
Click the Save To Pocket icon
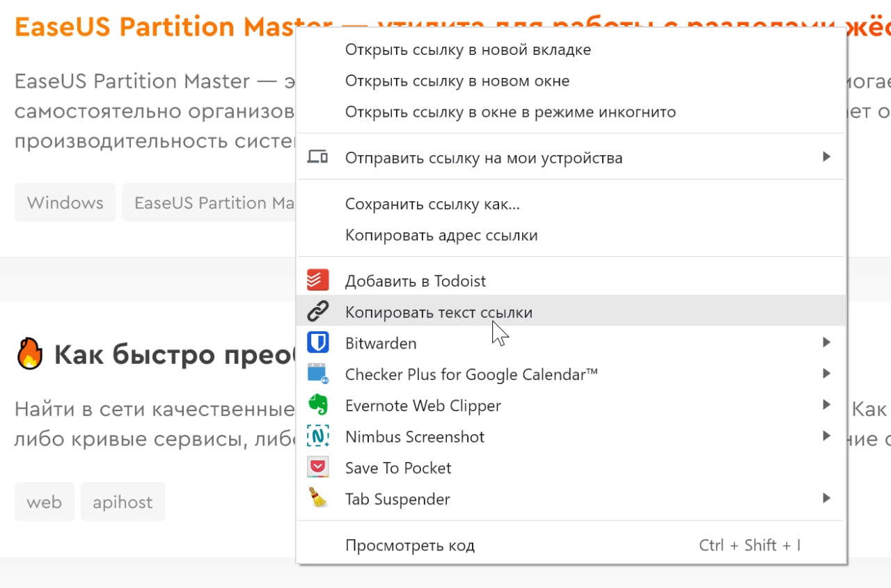pos(317,468)
